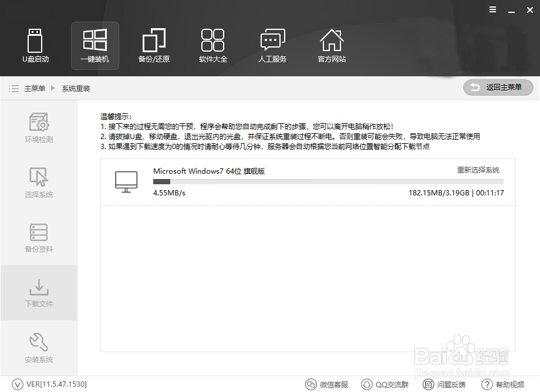The image size is (540, 392).
Task: Open QQ交流群 group link
Action: [384, 384]
